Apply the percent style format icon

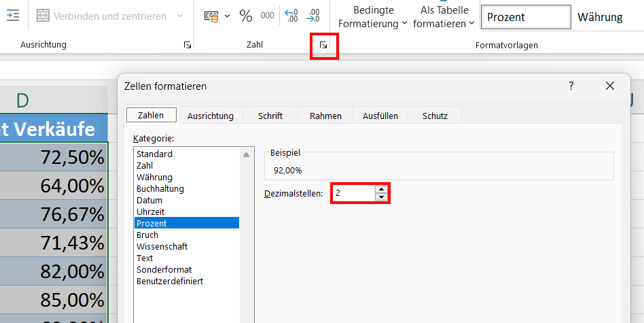[246, 16]
